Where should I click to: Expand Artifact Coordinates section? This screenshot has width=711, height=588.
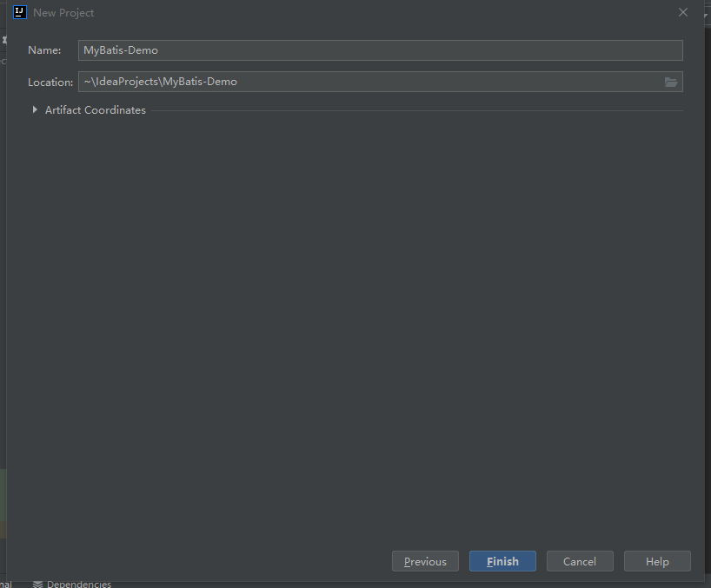pyautogui.click(x=35, y=109)
